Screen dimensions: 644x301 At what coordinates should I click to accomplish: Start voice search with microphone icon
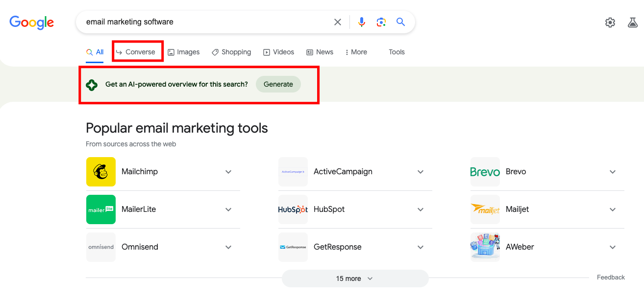click(362, 22)
